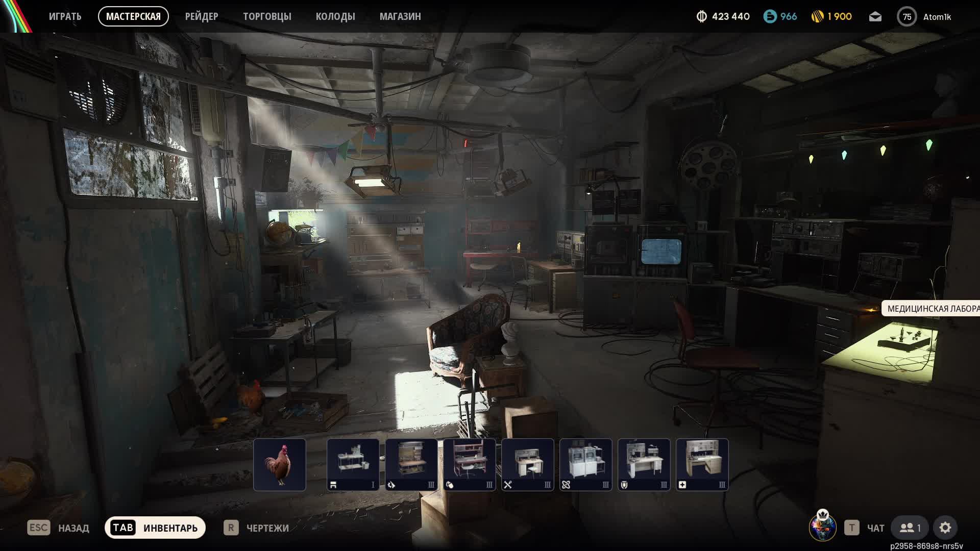This screenshot has width=980, height=551.
Task: Open the station with atom icon
Action: tap(585, 464)
